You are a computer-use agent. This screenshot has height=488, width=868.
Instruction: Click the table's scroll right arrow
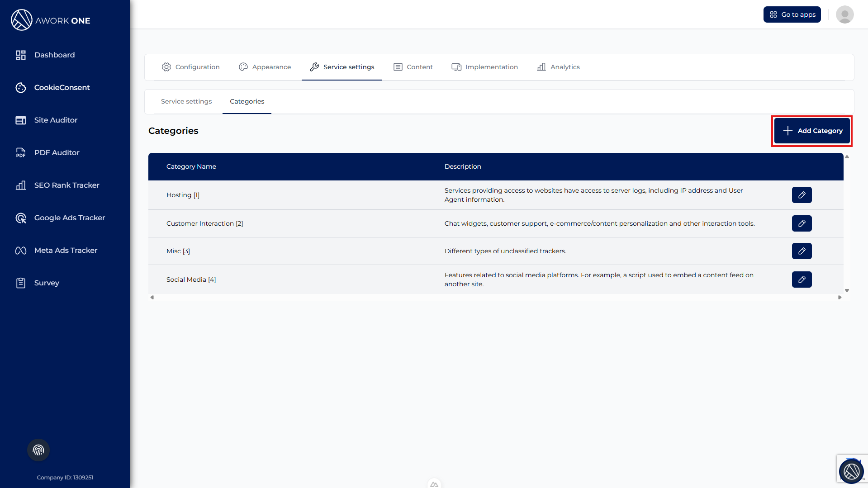[840, 298]
